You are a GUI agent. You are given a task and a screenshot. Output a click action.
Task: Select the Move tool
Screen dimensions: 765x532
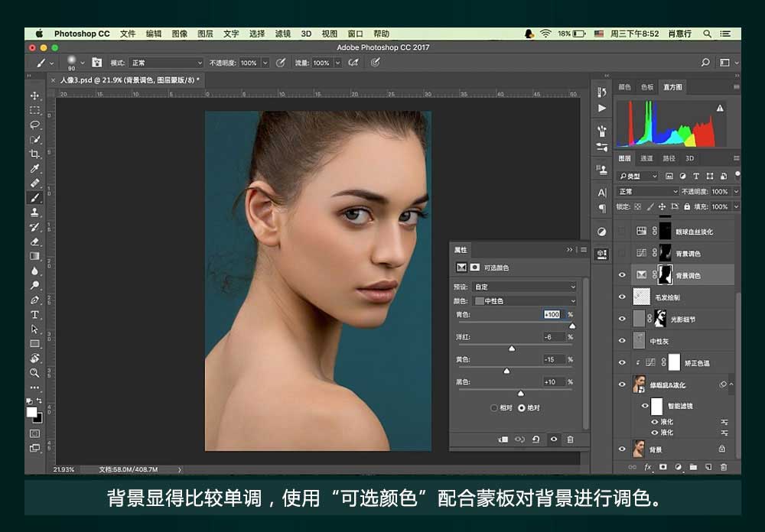[34, 96]
